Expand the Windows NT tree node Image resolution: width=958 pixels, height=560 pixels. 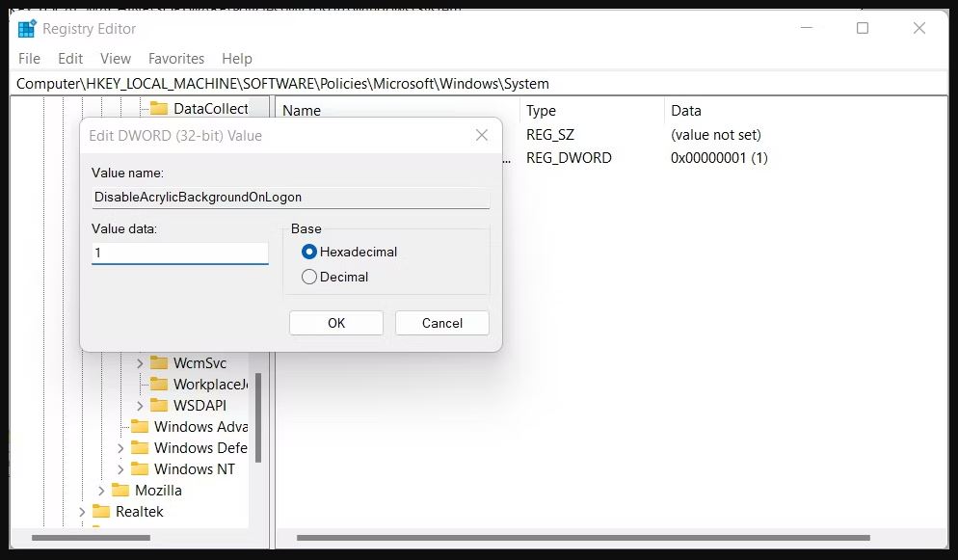pos(120,469)
